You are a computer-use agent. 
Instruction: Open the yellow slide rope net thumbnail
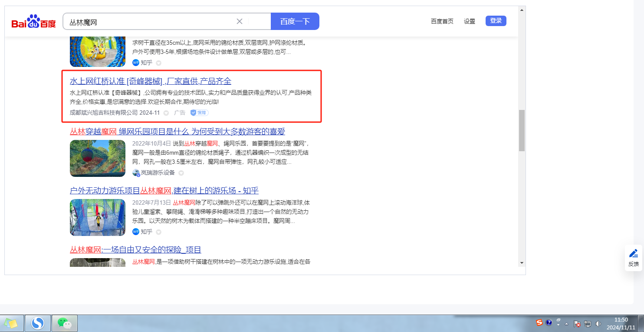98,52
